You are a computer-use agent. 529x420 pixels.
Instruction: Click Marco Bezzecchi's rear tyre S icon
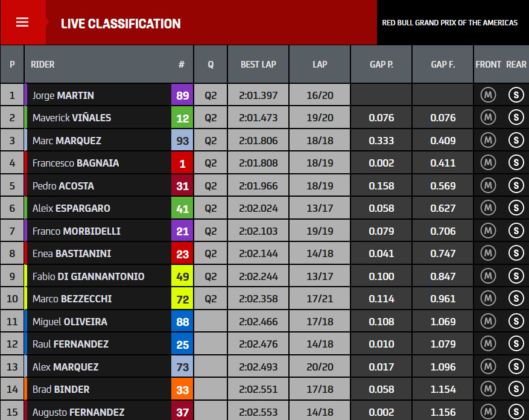click(516, 299)
